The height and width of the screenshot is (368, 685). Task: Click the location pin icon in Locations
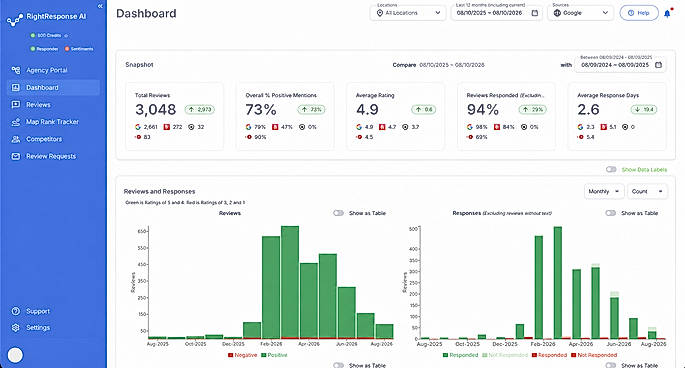[x=380, y=13]
